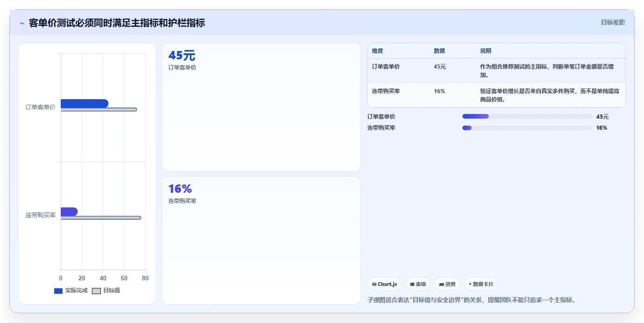This screenshot has width=644, height=323.
Task: Click the gray 订单客单价 target bar in chart
Action: tap(99, 110)
